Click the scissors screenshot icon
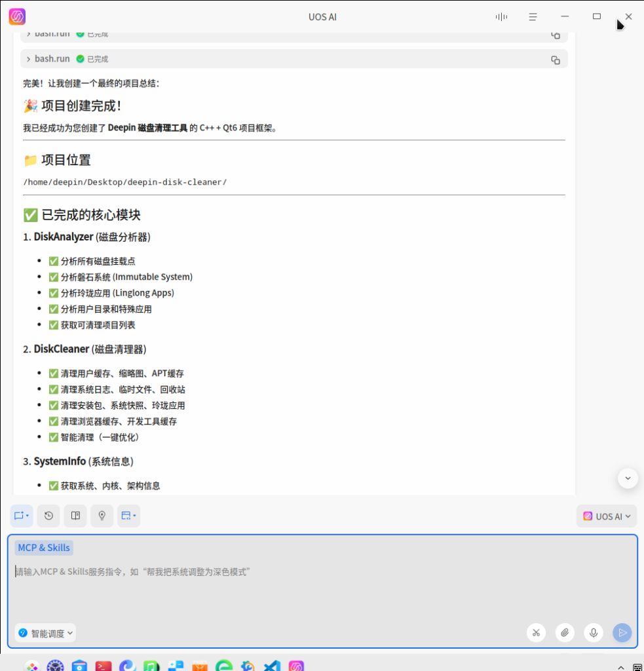Image resolution: width=644 pixels, height=671 pixels. (x=536, y=632)
